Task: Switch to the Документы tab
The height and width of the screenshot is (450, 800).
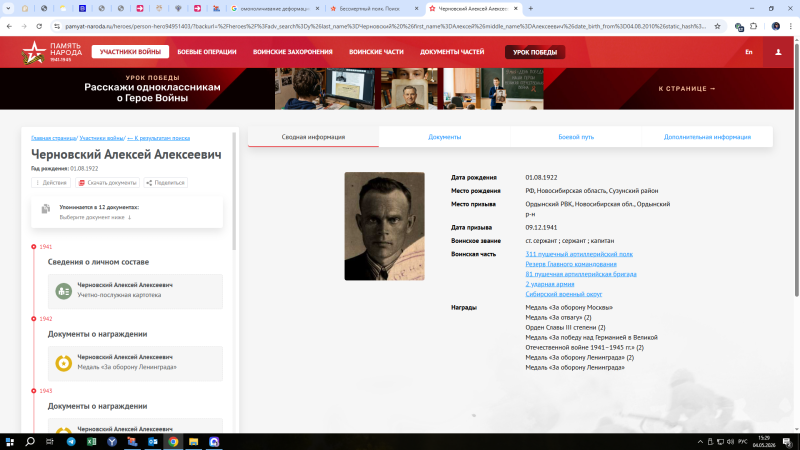Action: pyautogui.click(x=444, y=137)
